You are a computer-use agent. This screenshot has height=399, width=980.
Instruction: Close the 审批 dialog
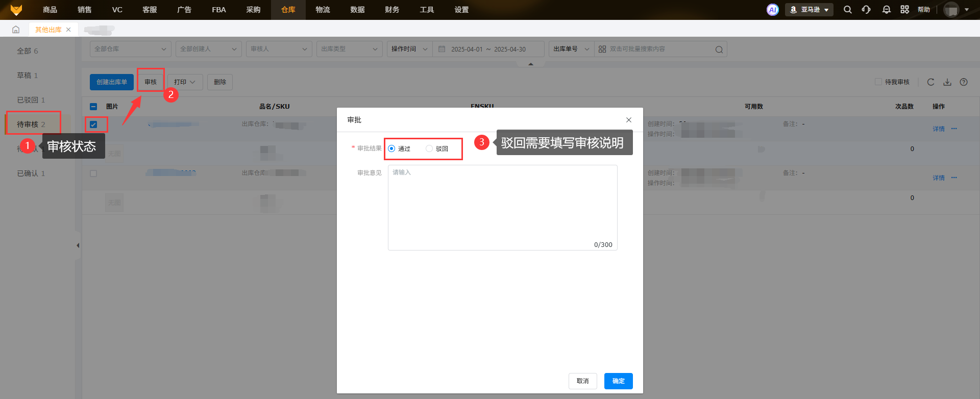pos(629,120)
